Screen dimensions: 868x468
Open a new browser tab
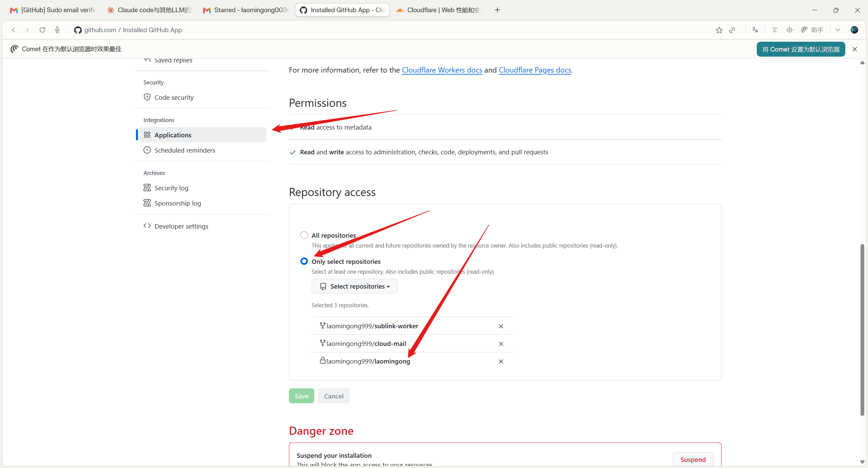click(x=497, y=10)
